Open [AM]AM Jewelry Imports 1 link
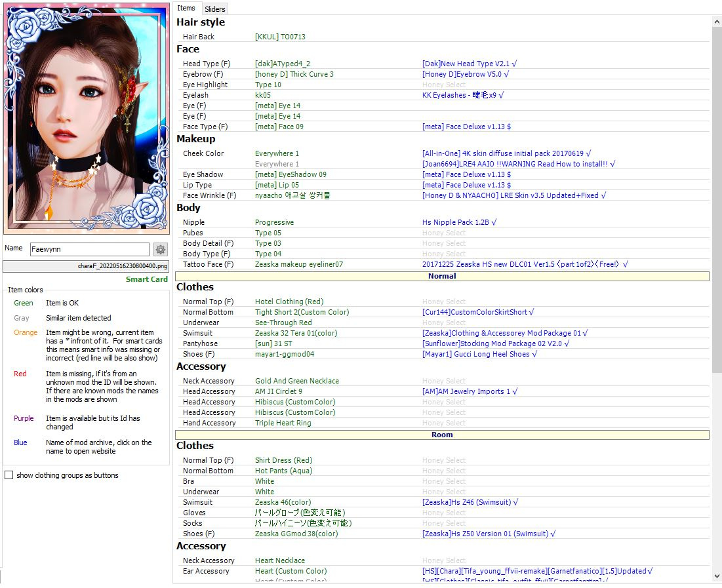The width and height of the screenshot is (722, 588). pyautogui.click(x=470, y=391)
